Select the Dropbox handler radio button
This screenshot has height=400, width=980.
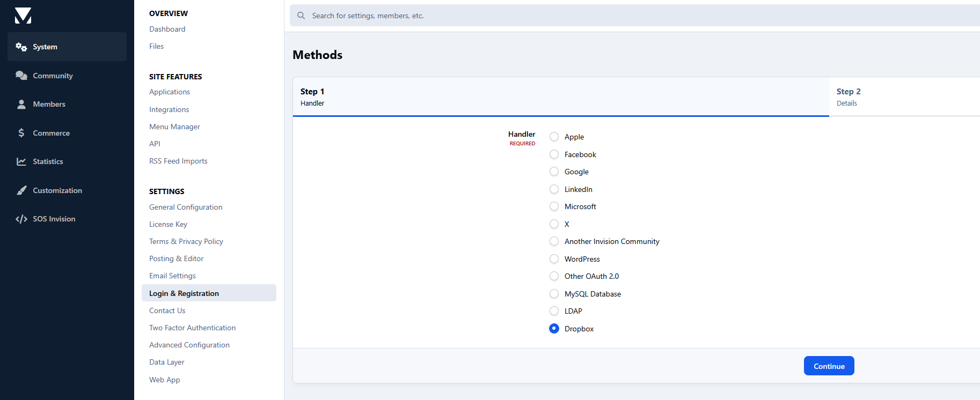point(554,329)
